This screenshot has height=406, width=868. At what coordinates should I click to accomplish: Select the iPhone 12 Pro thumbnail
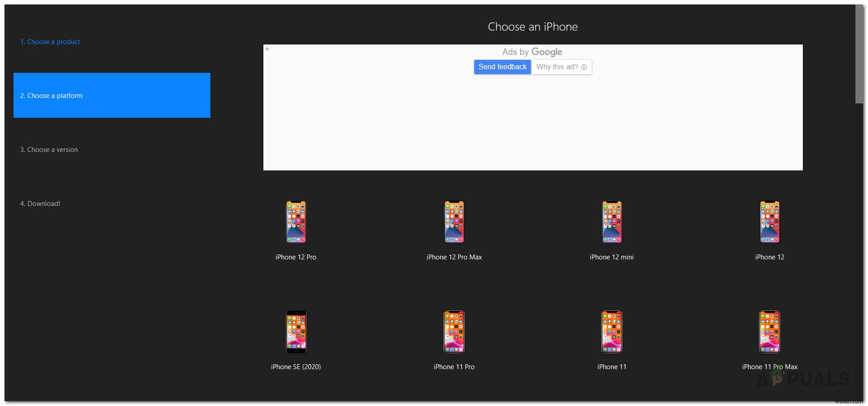(x=296, y=222)
